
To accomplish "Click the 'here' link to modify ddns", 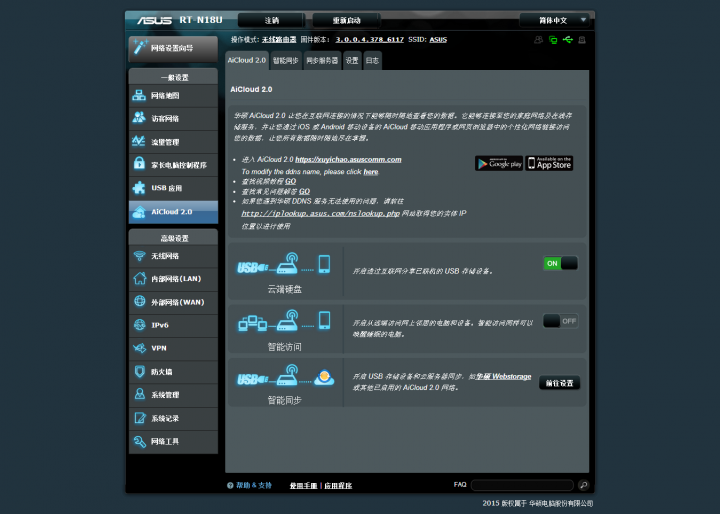I will 371,172.
